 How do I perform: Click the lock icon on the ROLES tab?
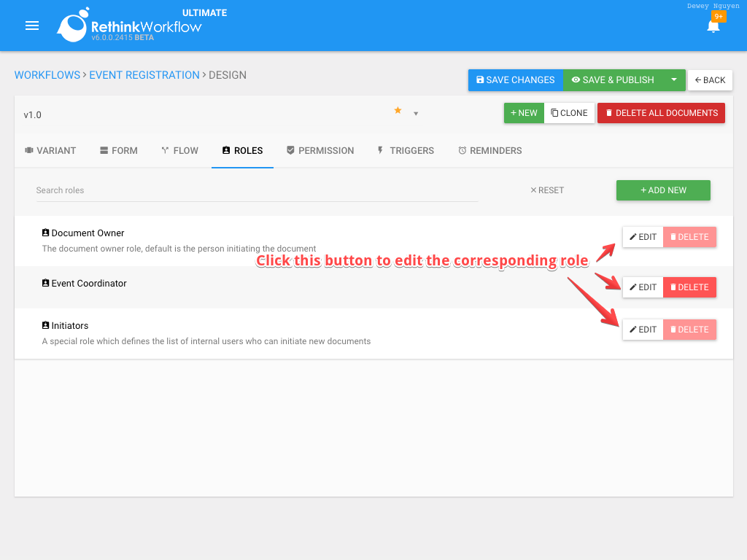[225, 150]
